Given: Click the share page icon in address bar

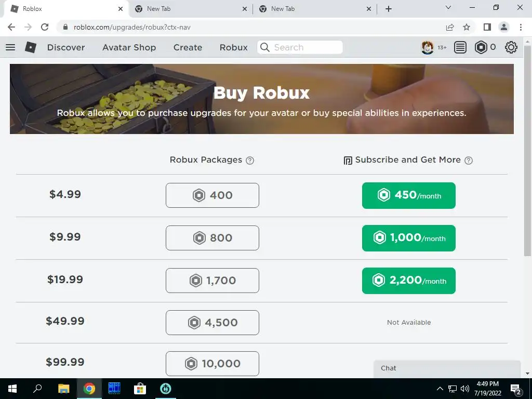Looking at the screenshot, I should 450,27.
